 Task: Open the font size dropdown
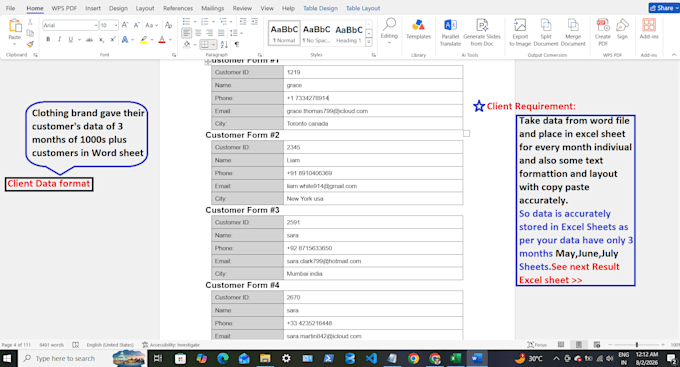click(116, 25)
